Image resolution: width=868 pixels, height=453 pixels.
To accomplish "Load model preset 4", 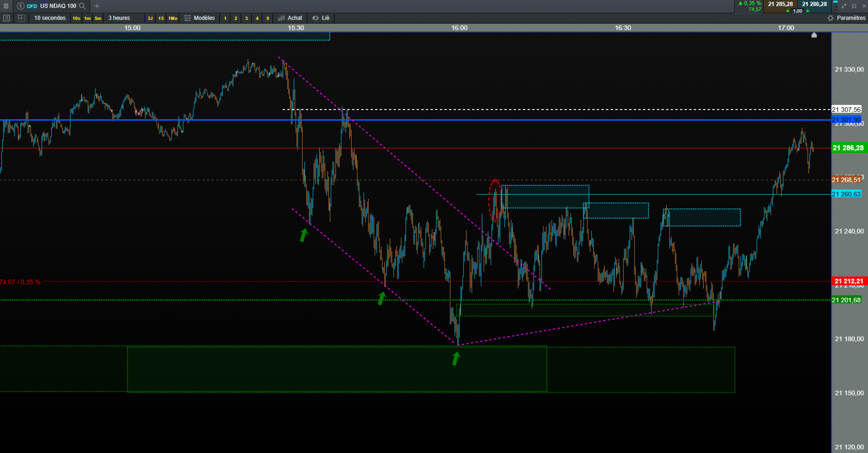I will tap(257, 18).
